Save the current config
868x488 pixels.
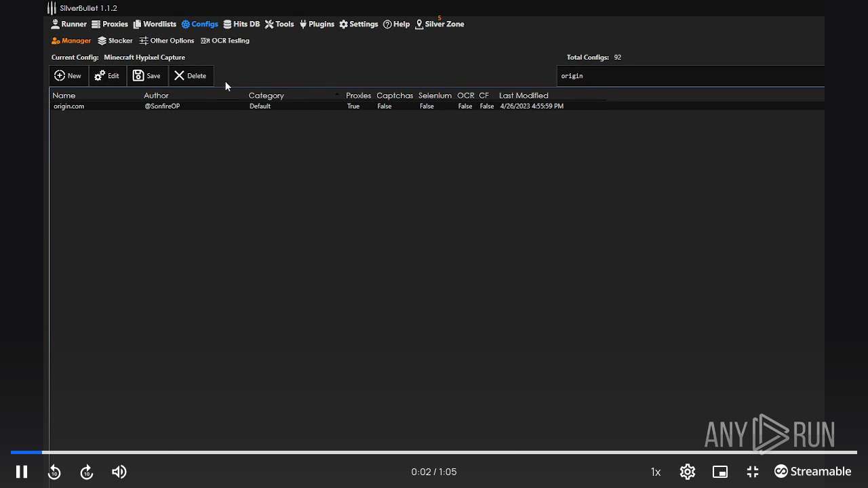[147, 76]
